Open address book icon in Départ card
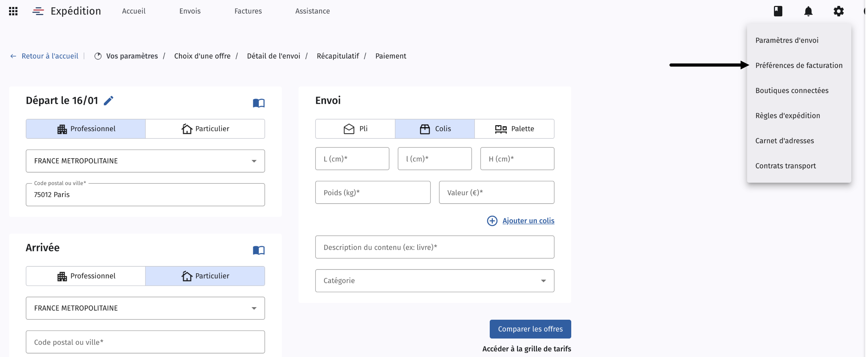Screen dimensions: 868x357 point(258,103)
